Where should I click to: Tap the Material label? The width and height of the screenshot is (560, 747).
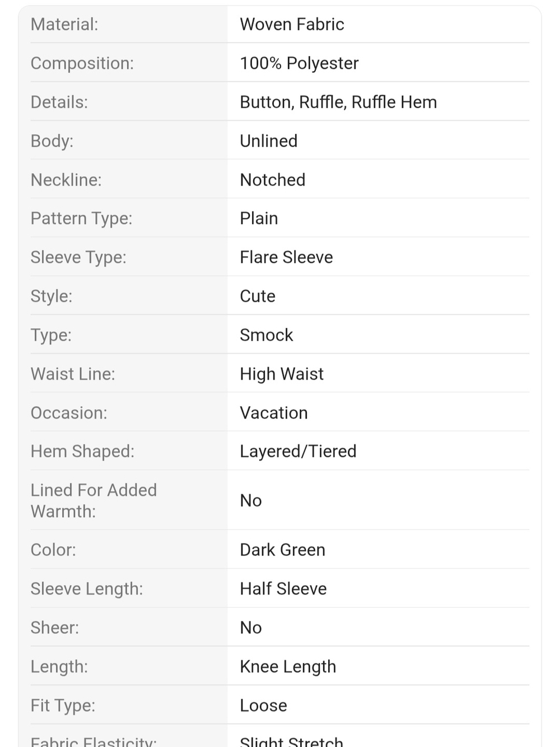[64, 24]
